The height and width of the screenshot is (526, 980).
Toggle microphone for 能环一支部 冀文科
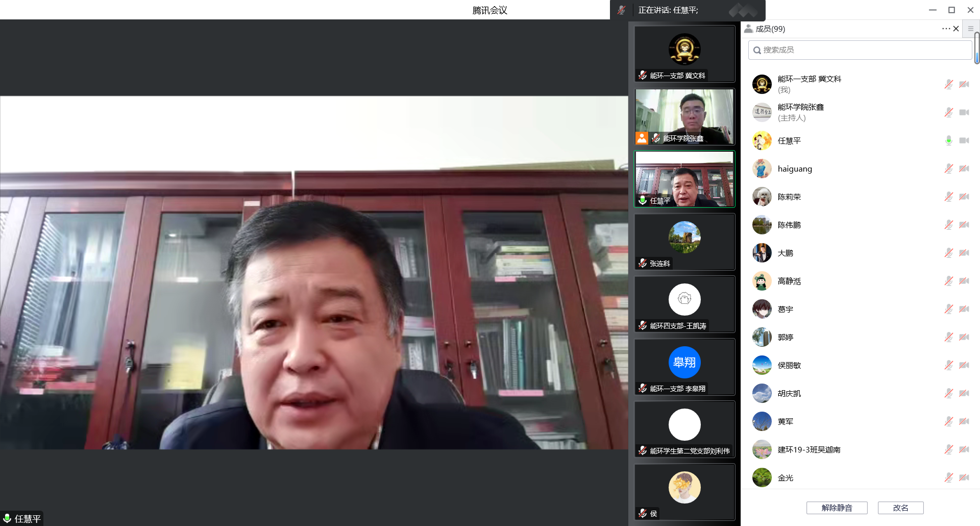click(948, 84)
